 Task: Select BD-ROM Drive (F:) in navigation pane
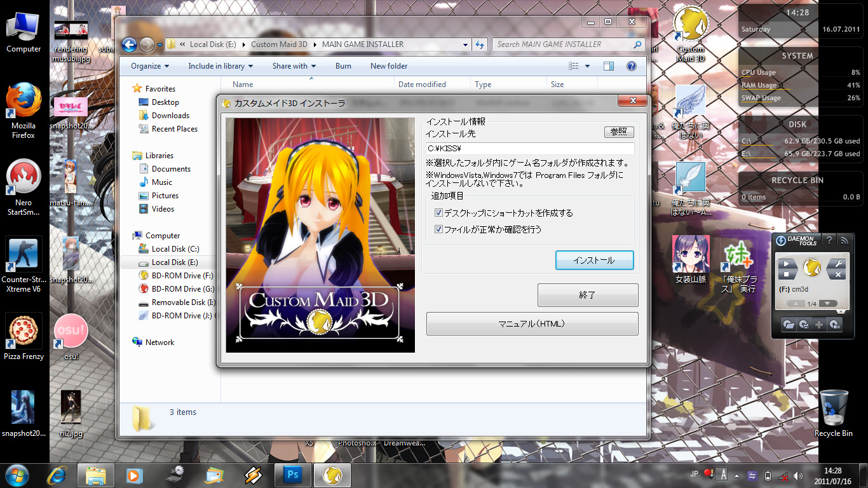pos(176,276)
